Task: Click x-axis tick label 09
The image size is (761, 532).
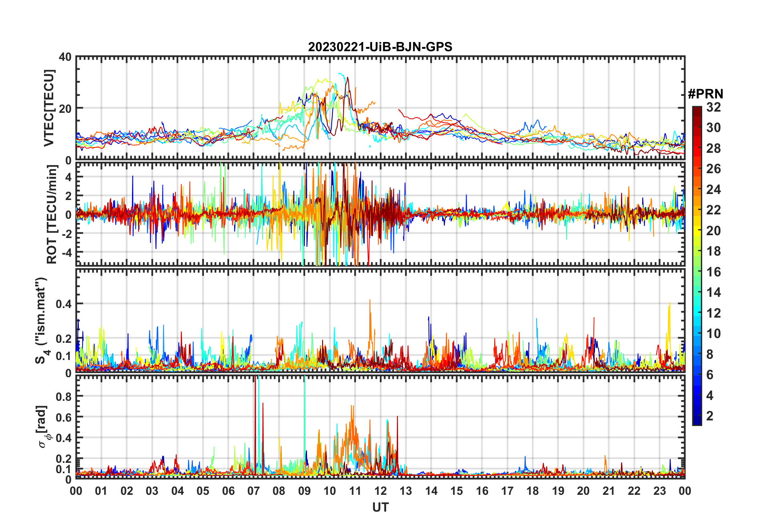Action: pos(304,491)
